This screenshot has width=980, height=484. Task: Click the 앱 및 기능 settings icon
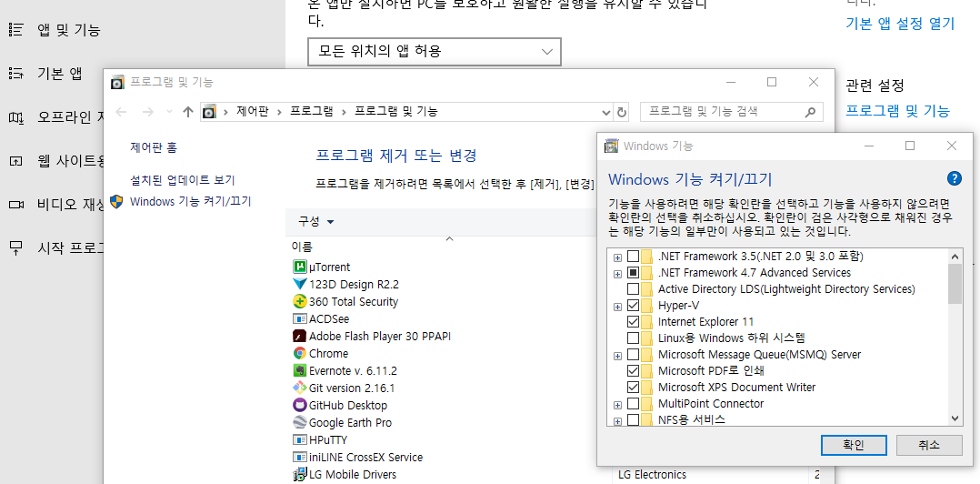(x=16, y=29)
